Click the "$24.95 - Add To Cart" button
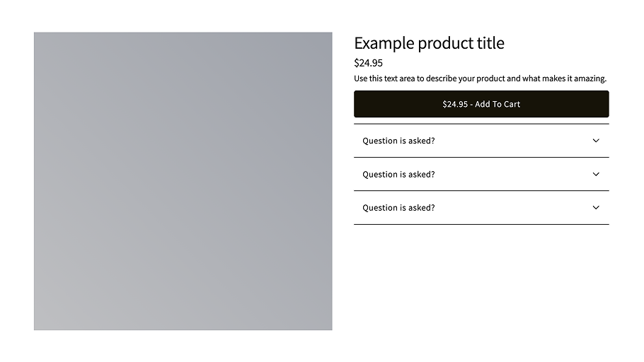Image resolution: width=644 pixels, height=362 pixels. 481,104
